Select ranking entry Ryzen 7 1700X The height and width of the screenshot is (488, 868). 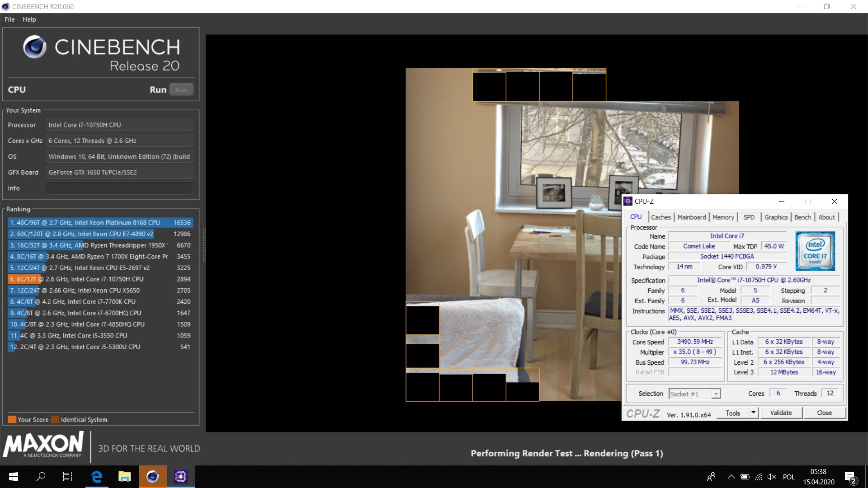click(100, 256)
